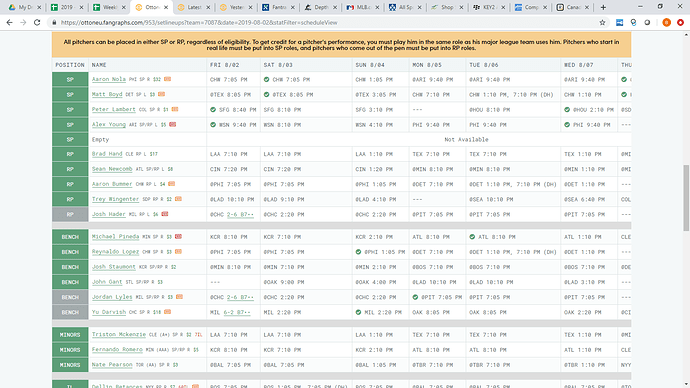
Task: Click green check on Lyles' MON 8/05 start
Action: 415,297
